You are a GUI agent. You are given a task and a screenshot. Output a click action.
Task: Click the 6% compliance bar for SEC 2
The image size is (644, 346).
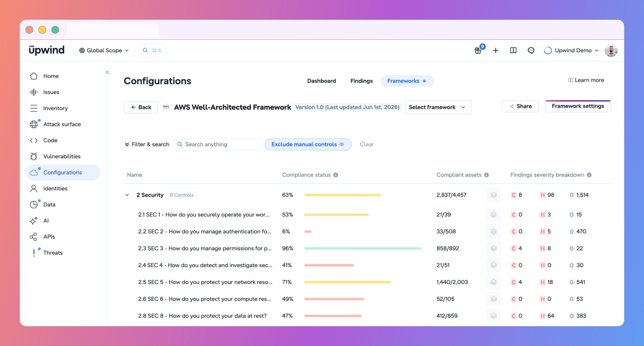[308, 231]
